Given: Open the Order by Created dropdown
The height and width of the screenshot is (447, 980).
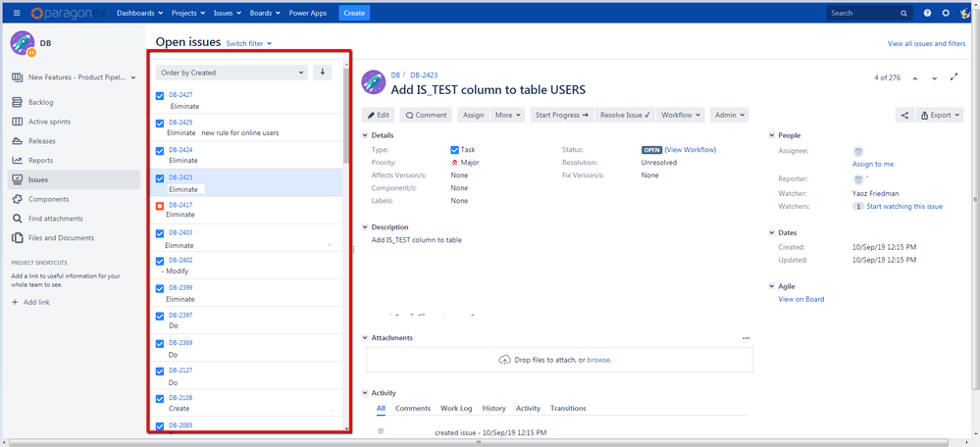Looking at the screenshot, I should coord(232,73).
